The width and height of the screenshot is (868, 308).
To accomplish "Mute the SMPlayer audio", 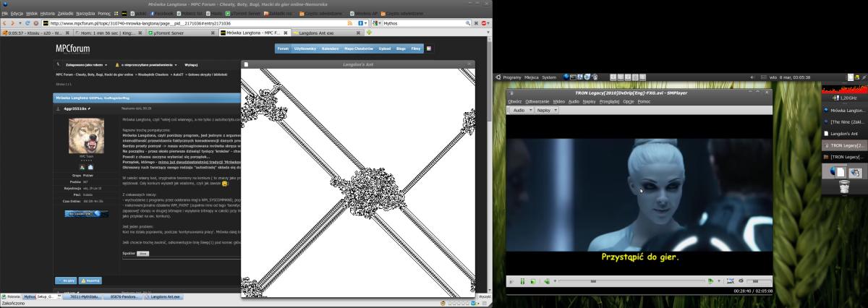I will point(741,281).
